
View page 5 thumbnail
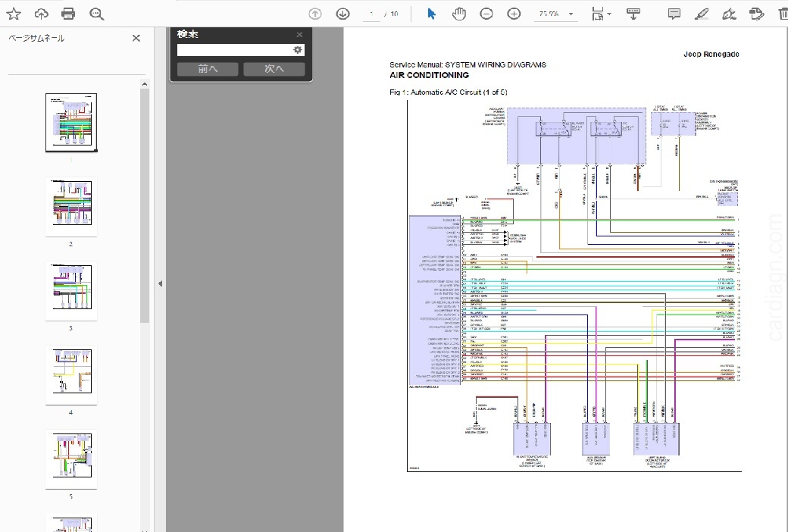[71, 458]
